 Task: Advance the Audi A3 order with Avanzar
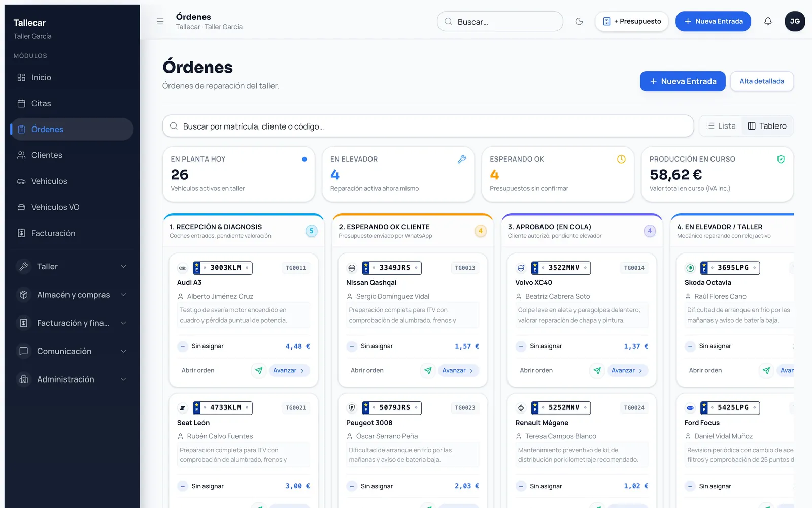[x=289, y=370]
